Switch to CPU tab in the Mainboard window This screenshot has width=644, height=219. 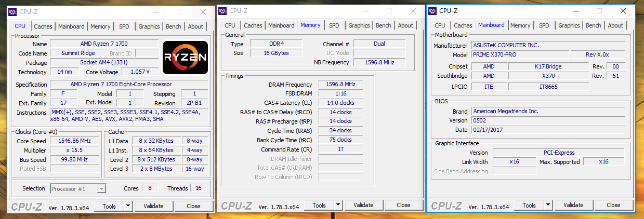pyautogui.click(x=440, y=25)
